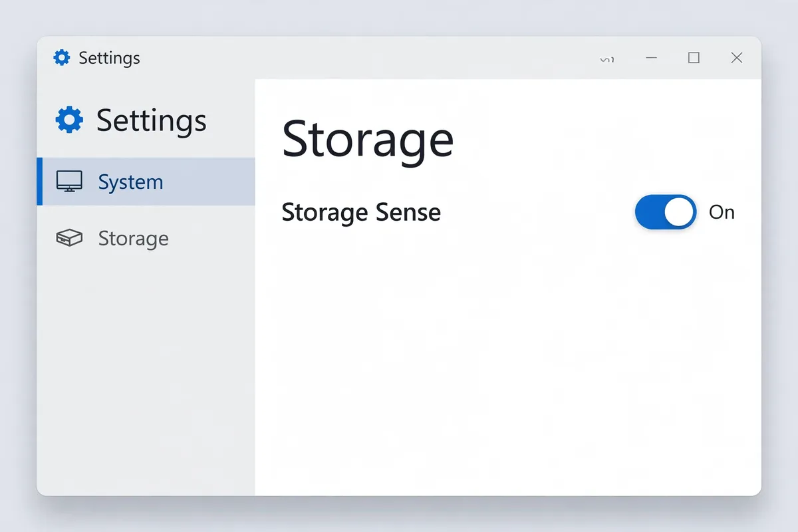Click the small gear icon in title bar

click(62, 58)
